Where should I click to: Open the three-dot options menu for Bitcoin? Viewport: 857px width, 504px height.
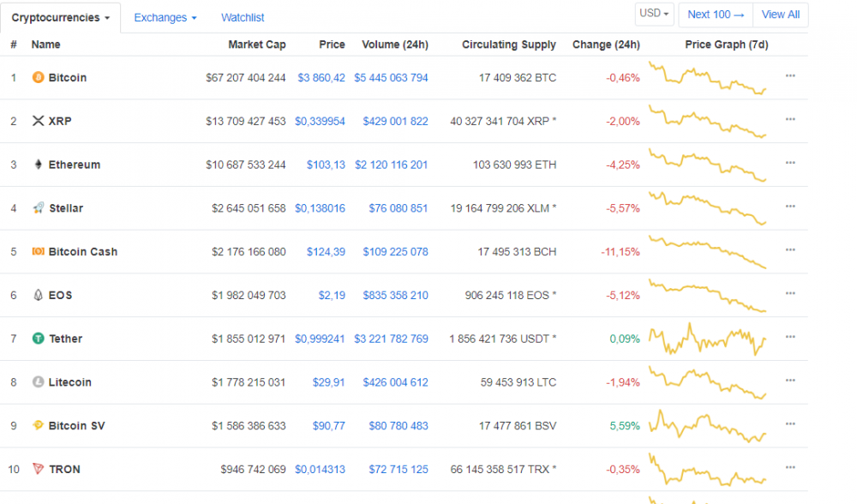(x=790, y=76)
